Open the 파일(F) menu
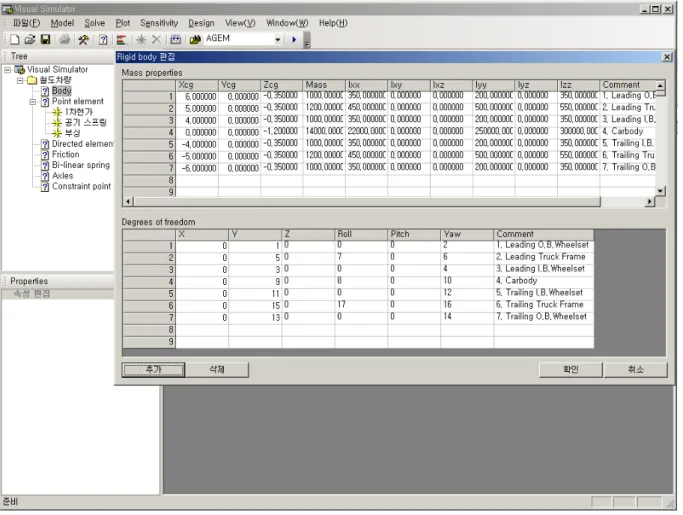The height and width of the screenshot is (515, 683). coord(26,23)
